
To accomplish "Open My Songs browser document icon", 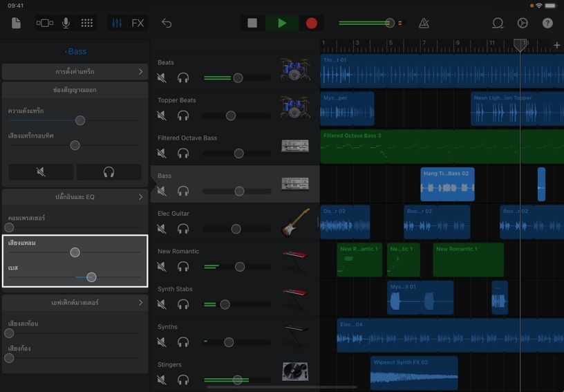I will click(16, 23).
